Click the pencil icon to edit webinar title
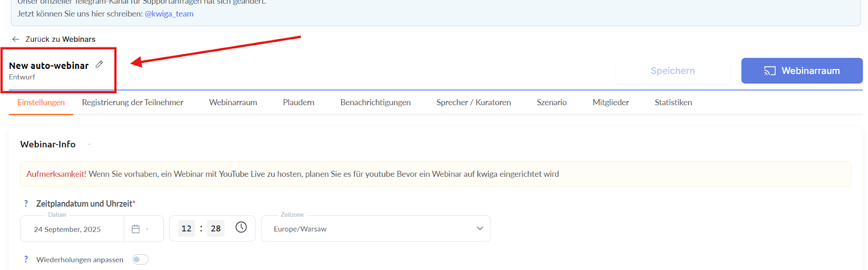This screenshot has height=270, width=868. 99,65
